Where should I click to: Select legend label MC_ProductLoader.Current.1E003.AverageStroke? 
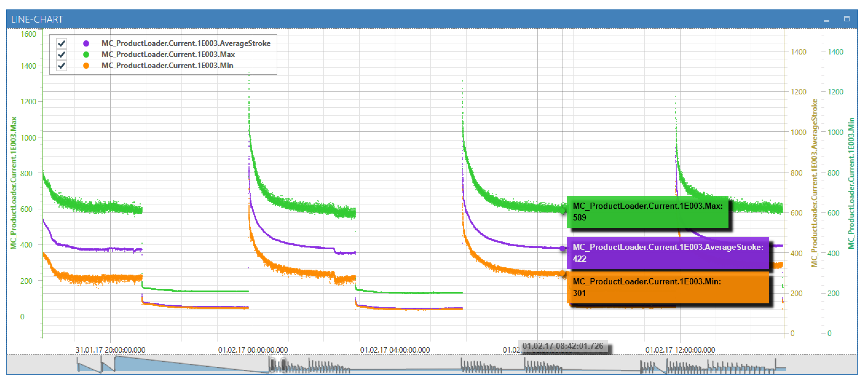point(186,43)
